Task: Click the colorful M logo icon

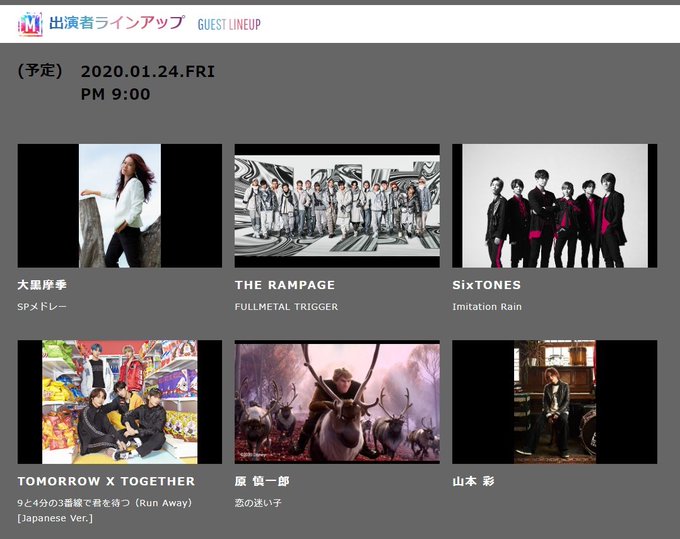Action: [x=30, y=24]
